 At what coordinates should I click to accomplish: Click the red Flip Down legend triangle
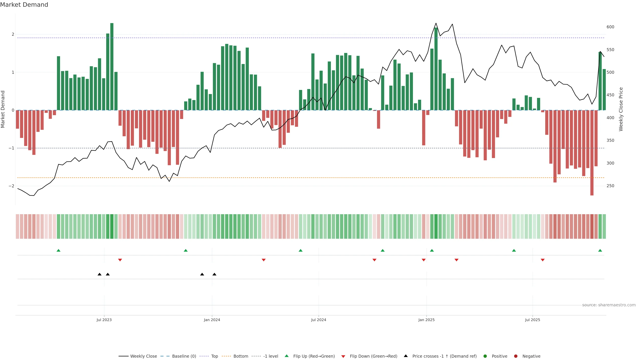tap(343, 356)
